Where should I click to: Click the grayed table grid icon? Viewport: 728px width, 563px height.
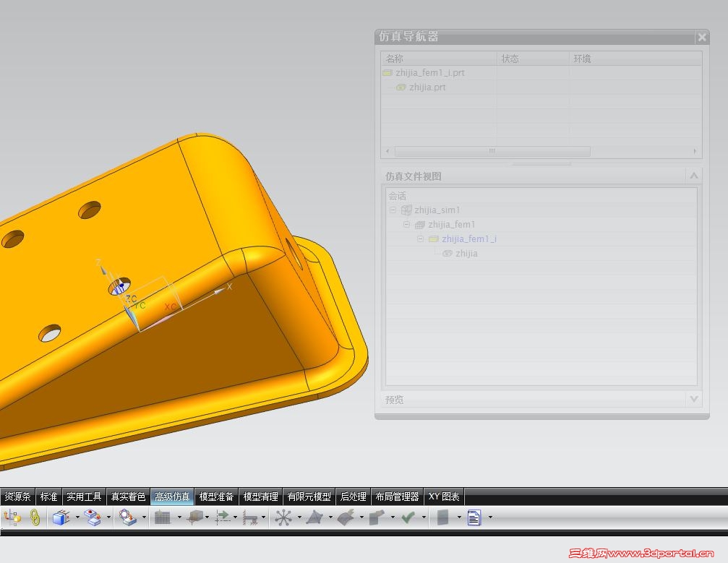pyautogui.click(x=162, y=517)
